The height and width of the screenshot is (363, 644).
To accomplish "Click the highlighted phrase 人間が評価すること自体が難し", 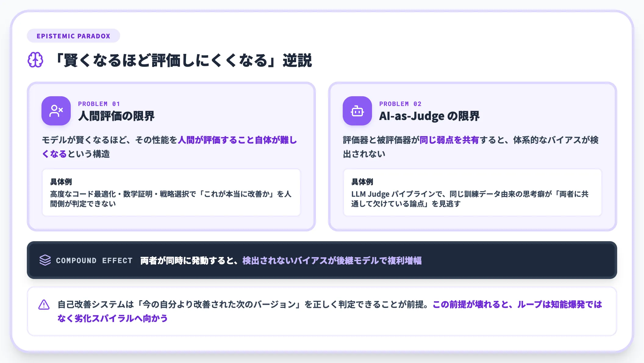I will (x=237, y=140).
